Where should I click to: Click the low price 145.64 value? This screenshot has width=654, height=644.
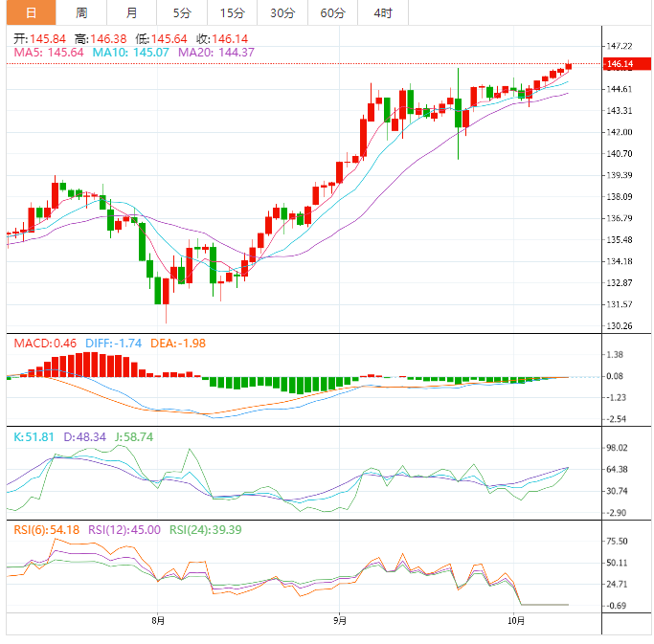click(169, 39)
